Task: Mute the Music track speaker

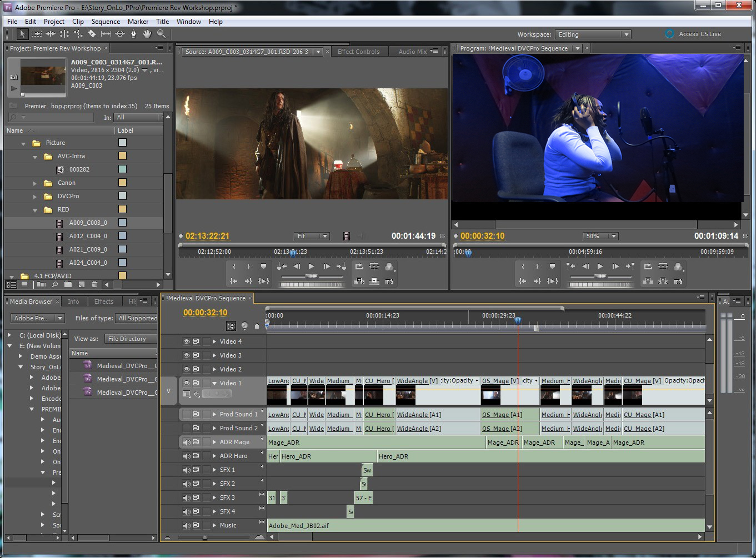Action: (x=187, y=526)
